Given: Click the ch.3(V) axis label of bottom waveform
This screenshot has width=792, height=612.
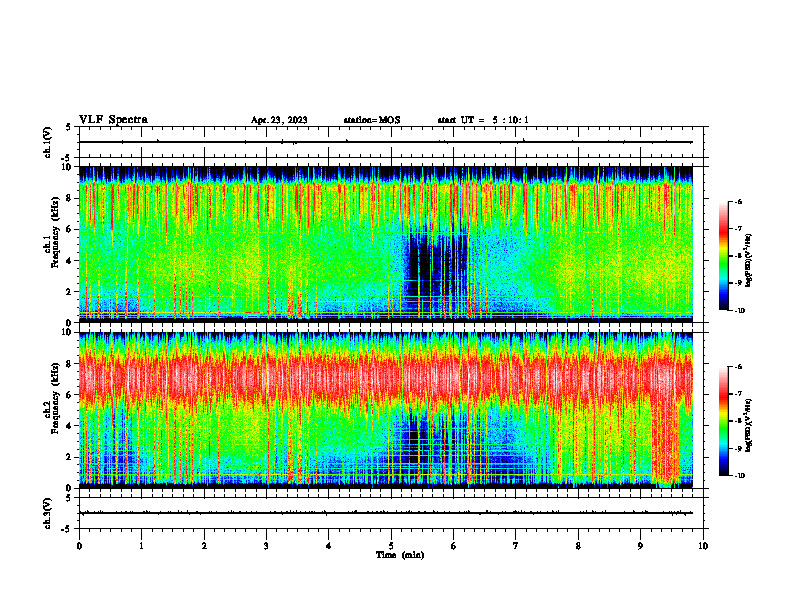Looking at the screenshot, I should pos(48,514).
